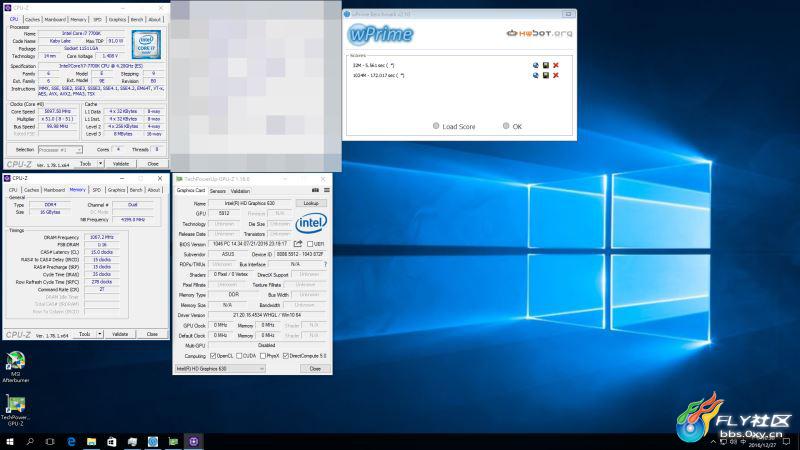Click OK in wPrime scores window
This screenshot has height=450, width=800.
pyautogui.click(x=512, y=126)
